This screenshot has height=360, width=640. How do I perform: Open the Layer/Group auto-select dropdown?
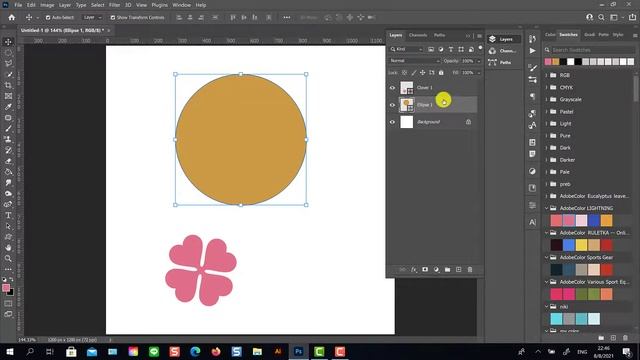93,18
